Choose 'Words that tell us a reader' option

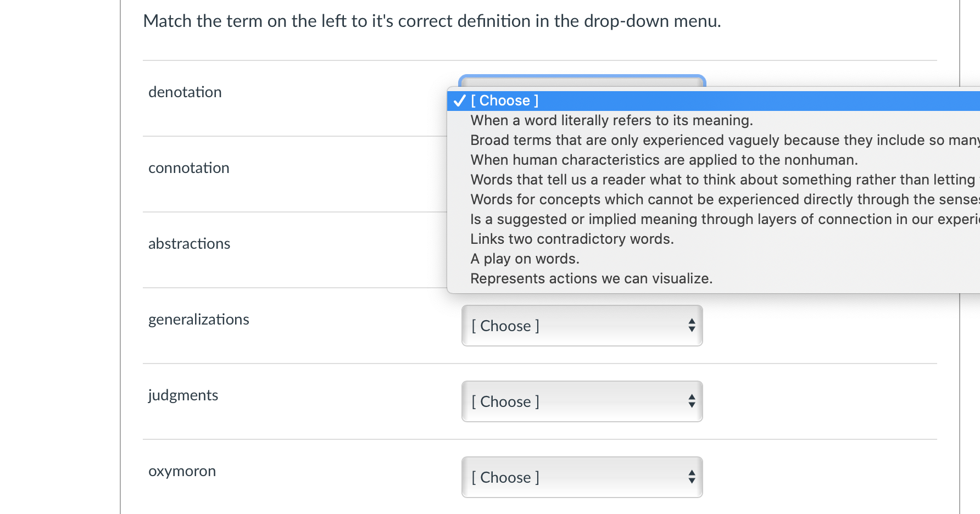point(714,180)
